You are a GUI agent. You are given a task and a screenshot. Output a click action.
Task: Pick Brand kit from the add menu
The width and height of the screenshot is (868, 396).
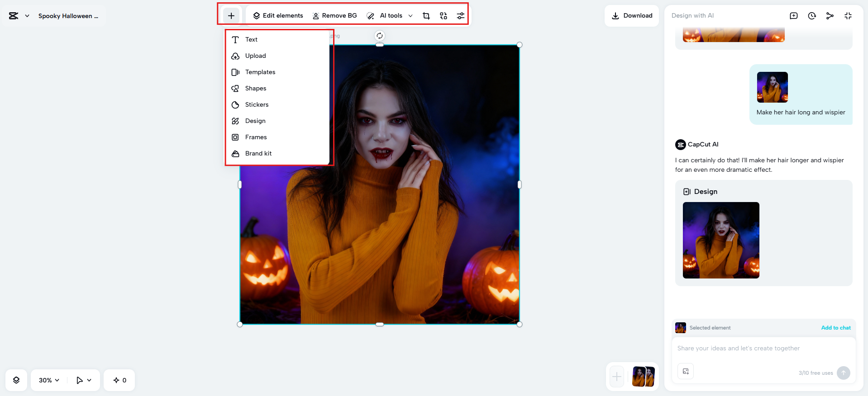tap(258, 153)
